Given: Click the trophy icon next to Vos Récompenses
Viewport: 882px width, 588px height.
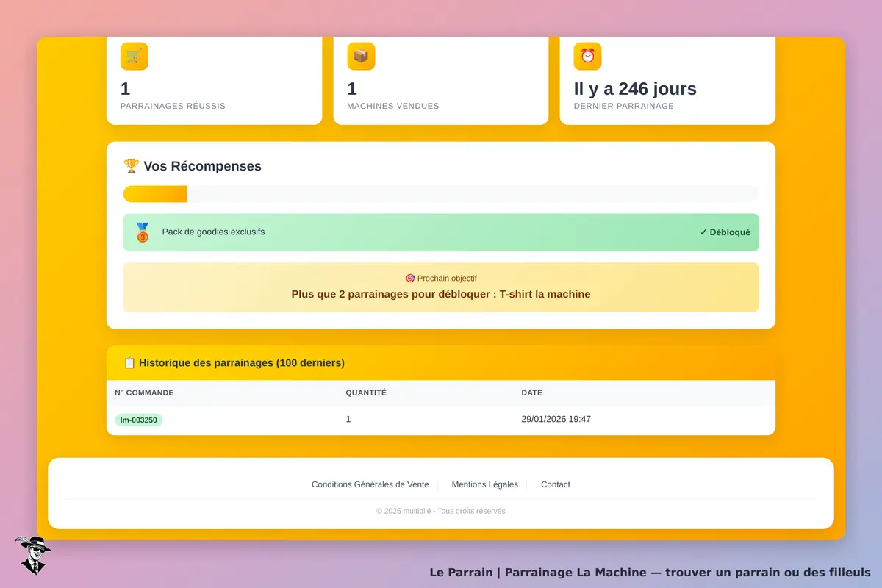Looking at the screenshot, I should pos(131,166).
